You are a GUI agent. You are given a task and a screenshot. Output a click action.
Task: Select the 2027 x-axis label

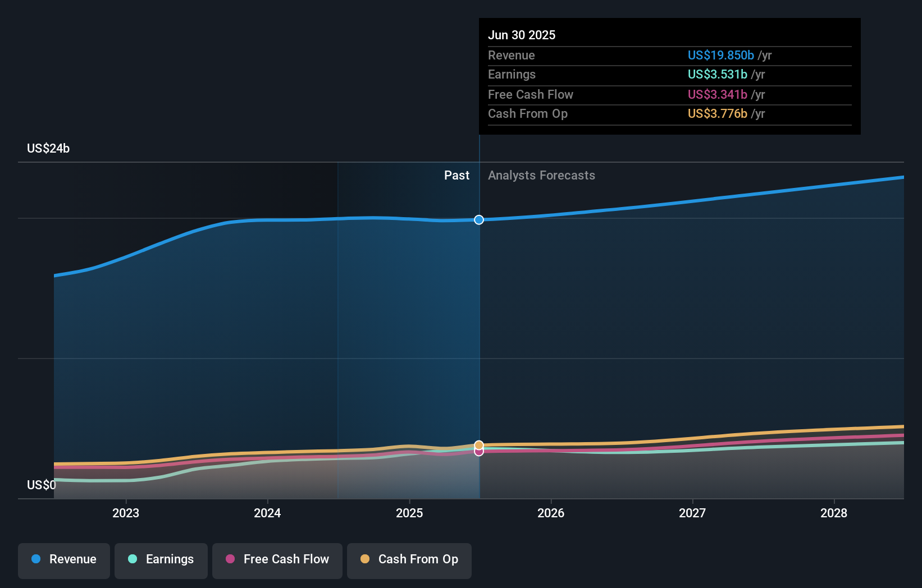click(x=692, y=513)
